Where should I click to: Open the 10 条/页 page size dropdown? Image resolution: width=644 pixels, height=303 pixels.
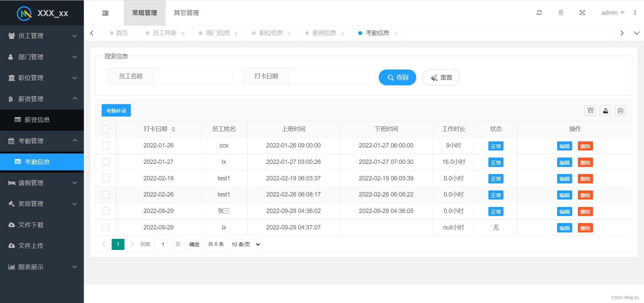245,244
